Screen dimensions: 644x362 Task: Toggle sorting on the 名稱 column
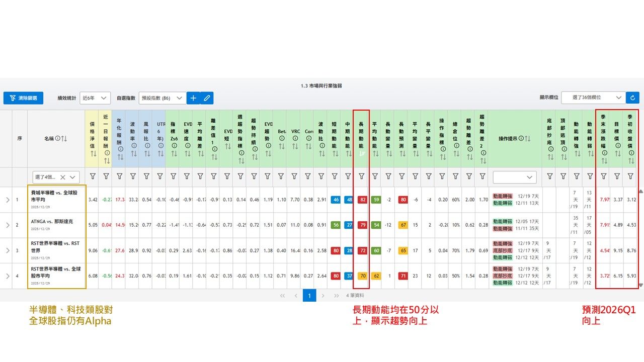coord(64,139)
